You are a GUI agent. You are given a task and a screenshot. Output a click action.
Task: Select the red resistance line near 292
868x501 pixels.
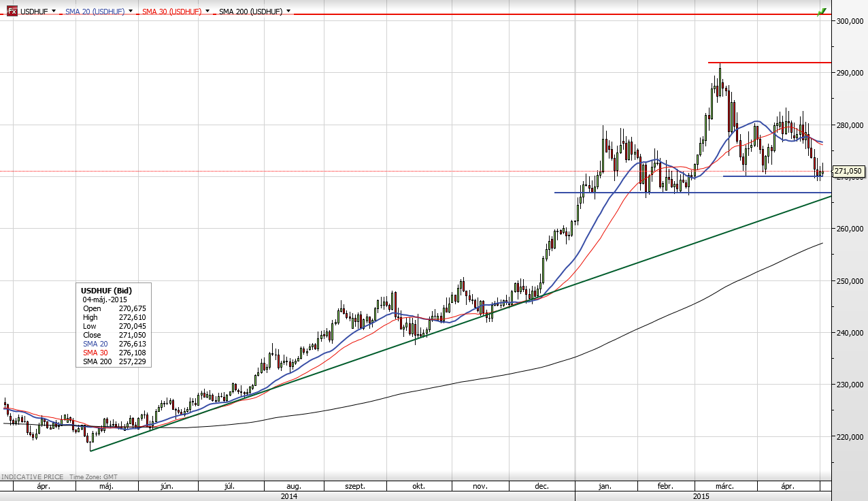coord(769,63)
